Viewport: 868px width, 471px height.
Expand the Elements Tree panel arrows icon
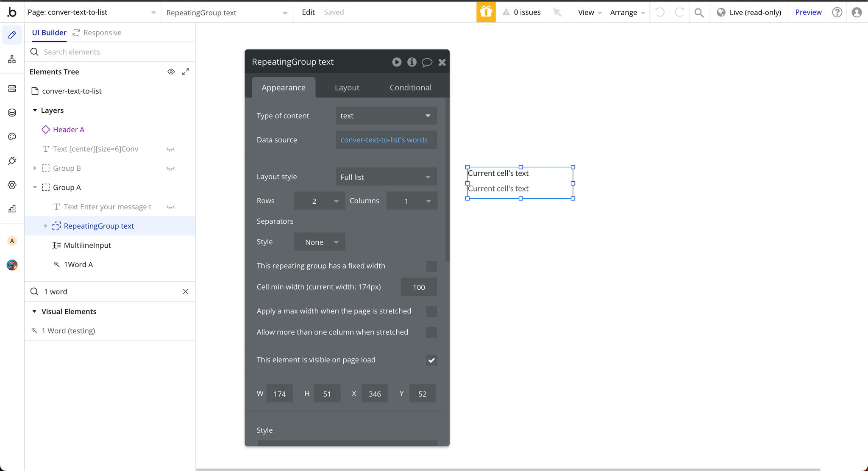(x=186, y=72)
